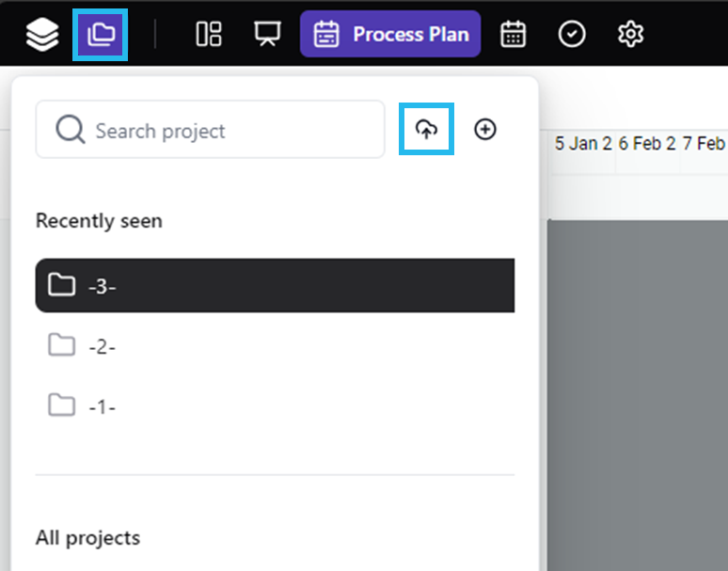This screenshot has width=728, height=571.
Task: Click the All projects section heading
Action: 87,538
